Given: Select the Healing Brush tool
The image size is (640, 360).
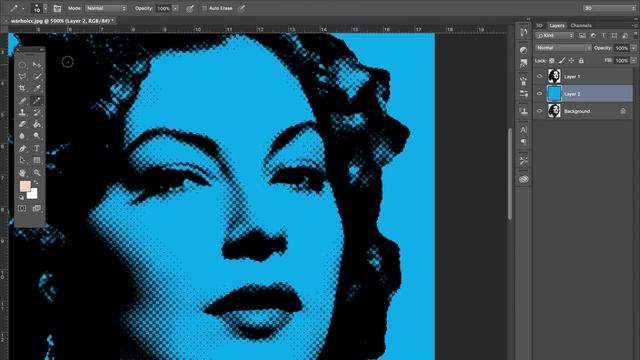Looking at the screenshot, I should pos(22,100).
